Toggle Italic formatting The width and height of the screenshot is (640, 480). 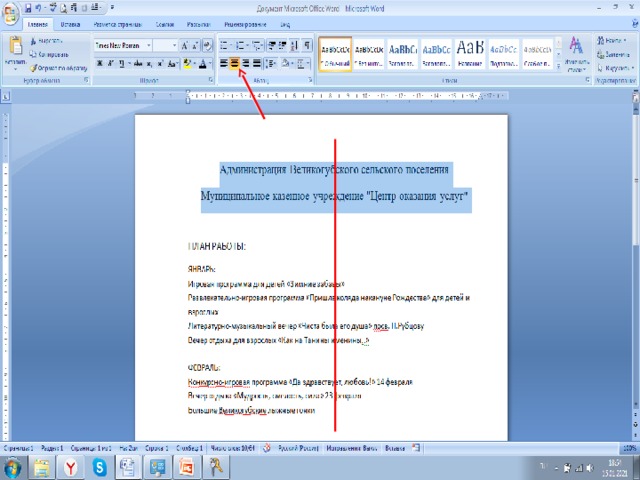tap(110, 63)
